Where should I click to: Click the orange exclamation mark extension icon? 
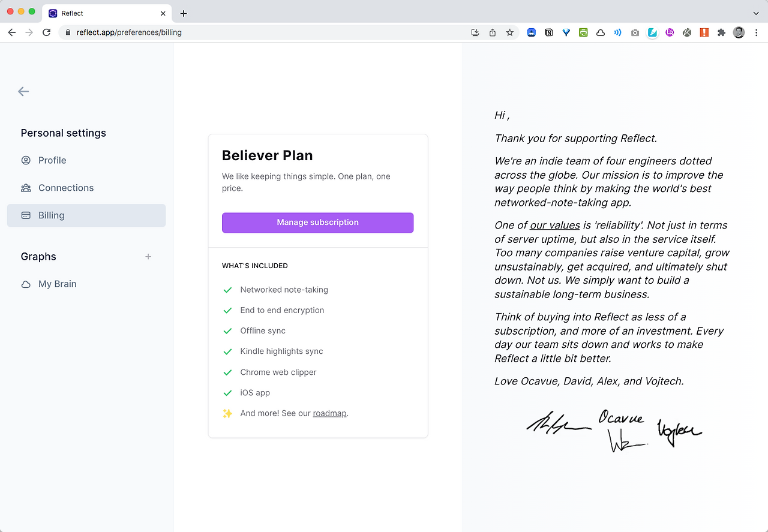[704, 32]
